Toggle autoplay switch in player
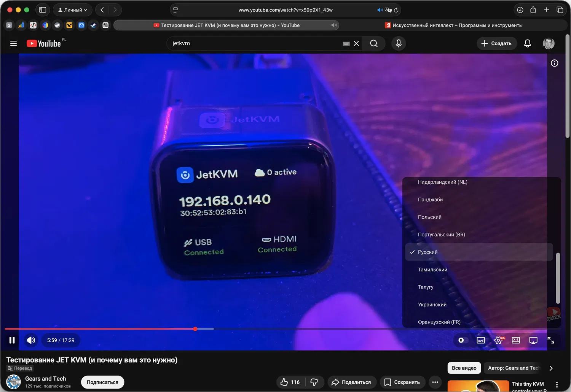Image resolution: width=571 pixels, height=392 pixels. click(463, 340)
